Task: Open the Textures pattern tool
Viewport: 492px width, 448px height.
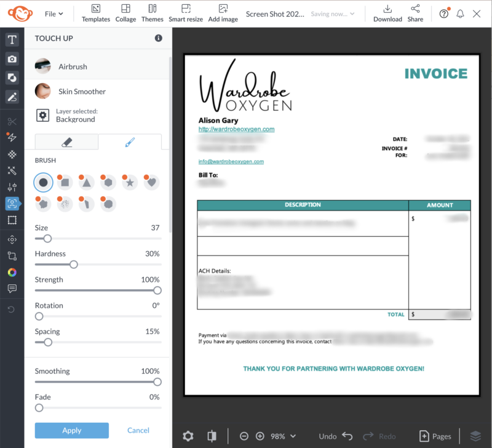Action: [x=12, y=154]
